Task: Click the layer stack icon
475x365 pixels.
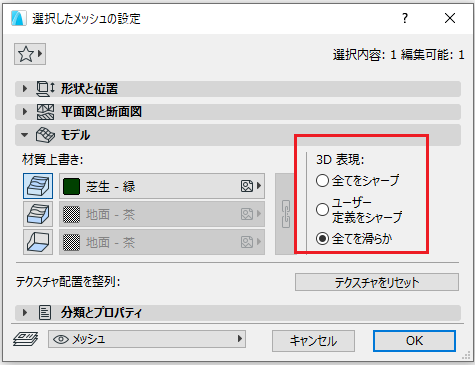Action: [26, 339]
